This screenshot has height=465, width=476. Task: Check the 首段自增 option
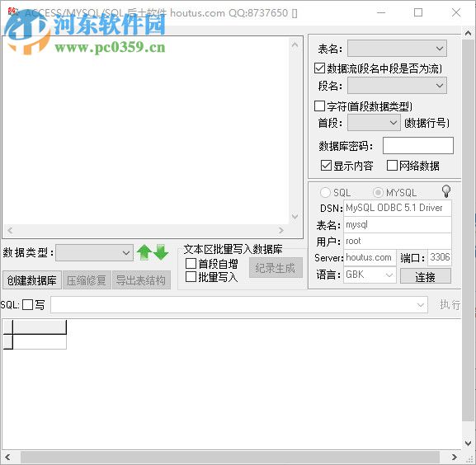(x=191, y=264)
